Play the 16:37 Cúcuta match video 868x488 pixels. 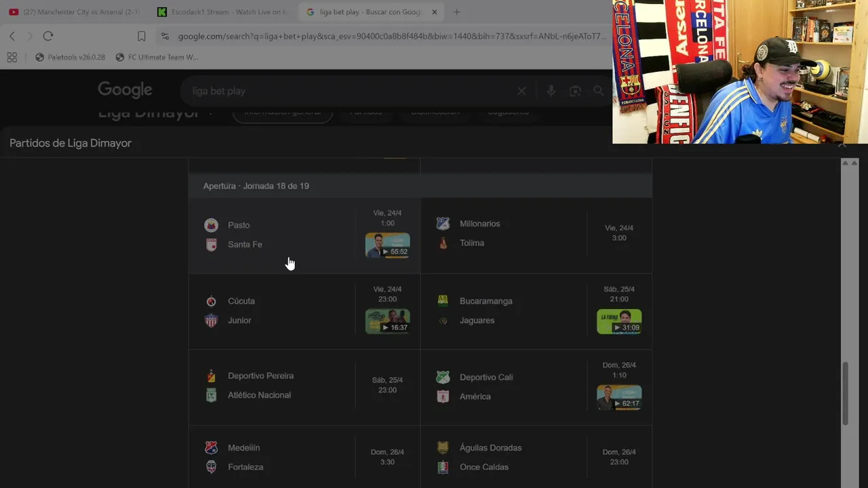pyautogui.click(x=387, y=321)
